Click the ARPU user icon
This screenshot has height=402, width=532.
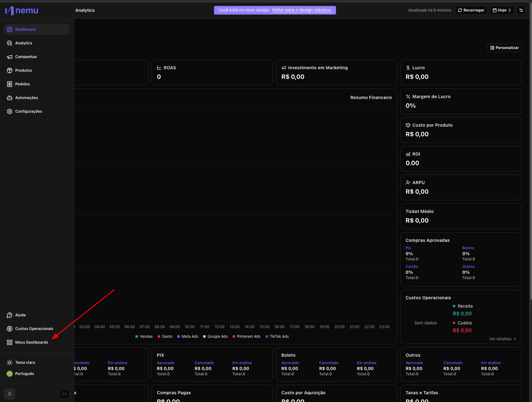click(x=408, y=183)
